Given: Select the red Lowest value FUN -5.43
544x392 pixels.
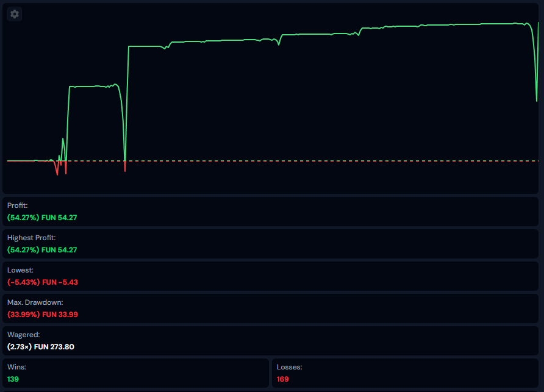Looking at the screenshot, I should click(59, 282).
